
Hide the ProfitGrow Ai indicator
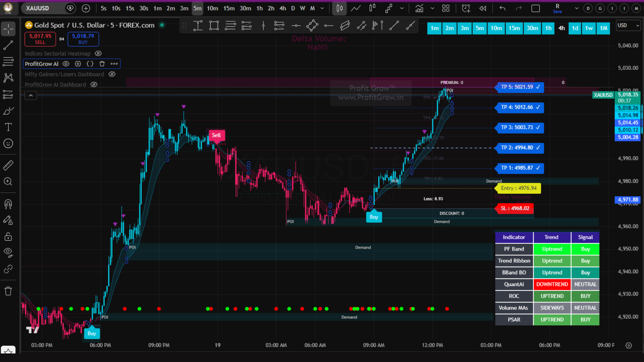click(66, 64)
